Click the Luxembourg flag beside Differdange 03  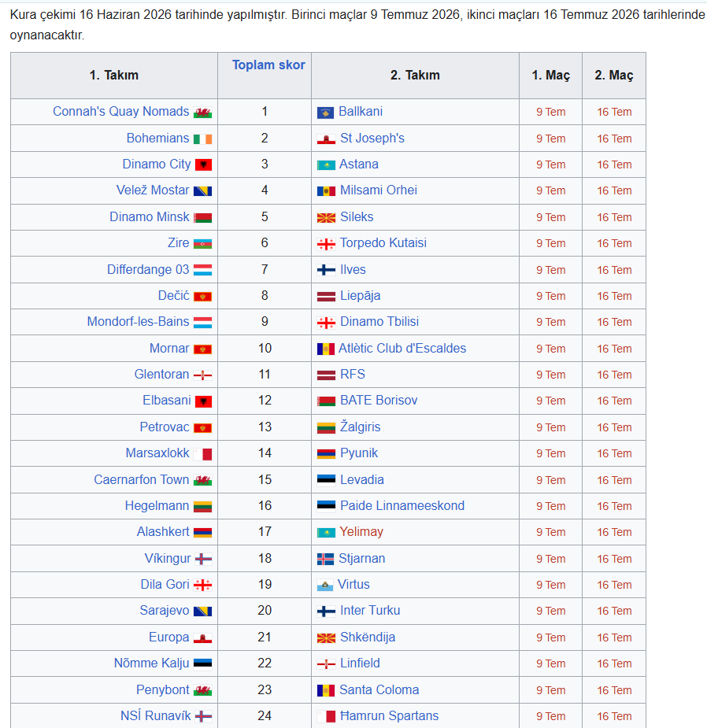(202, 270)
